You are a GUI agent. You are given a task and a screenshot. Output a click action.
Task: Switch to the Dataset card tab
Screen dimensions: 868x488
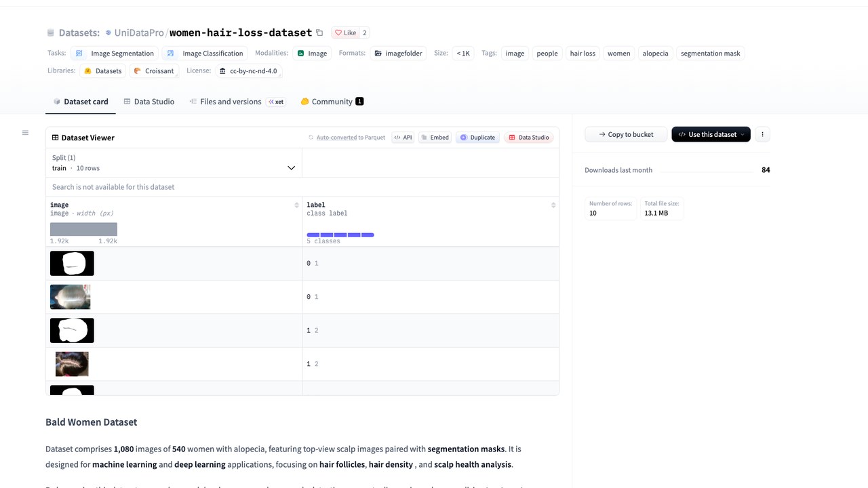[x=81, y=102]
